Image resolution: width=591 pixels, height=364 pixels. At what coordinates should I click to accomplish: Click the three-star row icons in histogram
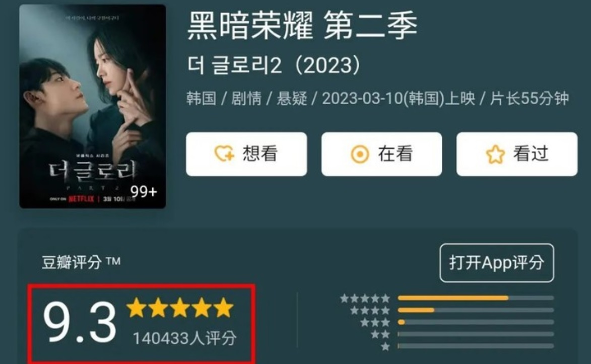[375, 323]
